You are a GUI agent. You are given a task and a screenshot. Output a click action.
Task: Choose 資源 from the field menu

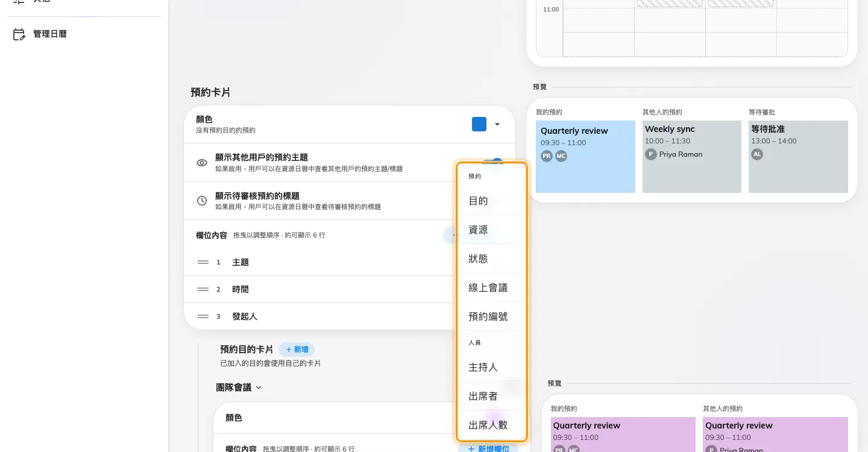tap(492, 230)
